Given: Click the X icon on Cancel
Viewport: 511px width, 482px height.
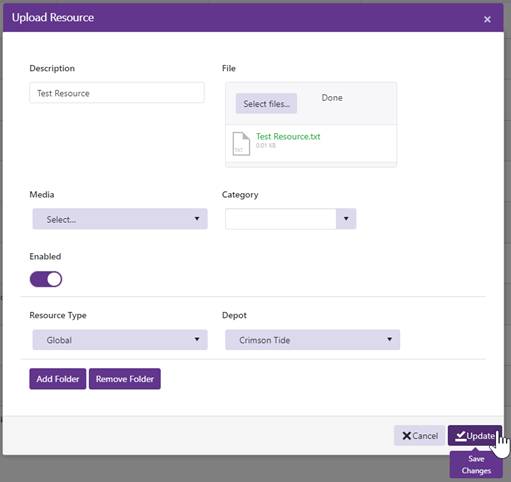Looking at the screenshot, I should pos(406,436).
